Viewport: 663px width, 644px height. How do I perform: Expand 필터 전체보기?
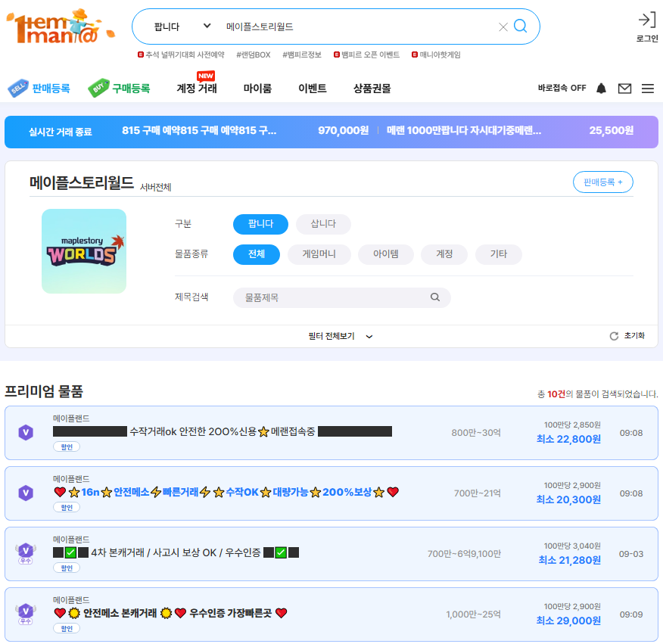click(340, 336)
